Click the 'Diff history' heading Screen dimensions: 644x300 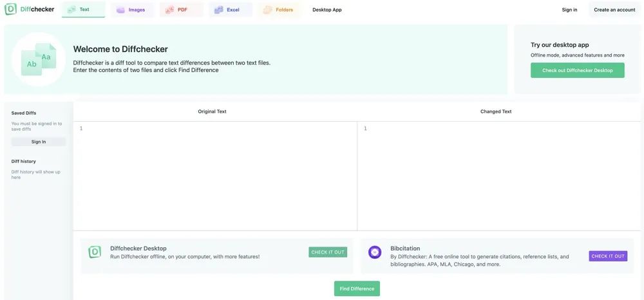(23, 162)
